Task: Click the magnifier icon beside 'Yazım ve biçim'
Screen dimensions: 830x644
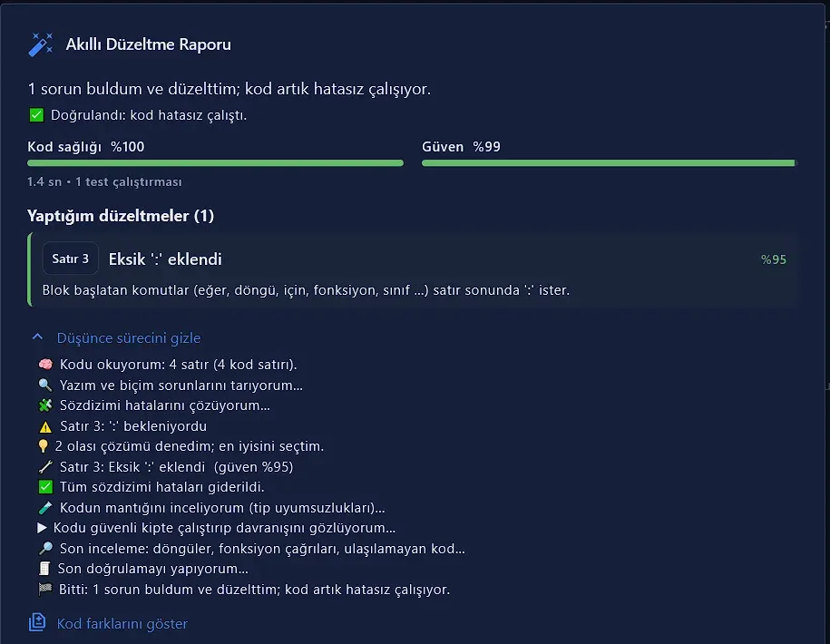Action: pos(45,385)
